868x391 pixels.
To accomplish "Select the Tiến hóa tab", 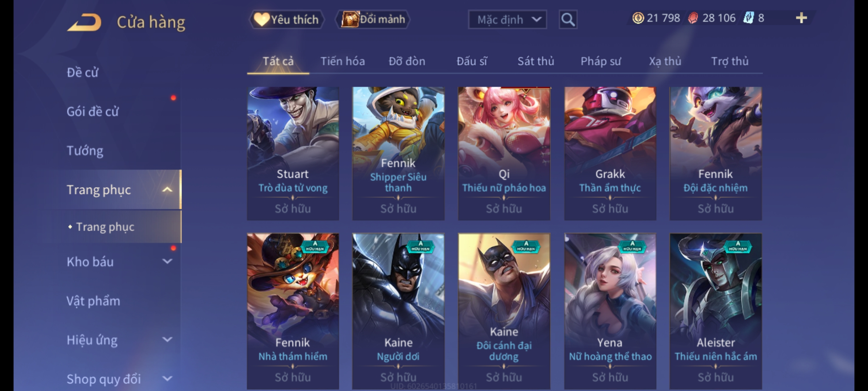I will pyautogui.click(x=342, y=62).
